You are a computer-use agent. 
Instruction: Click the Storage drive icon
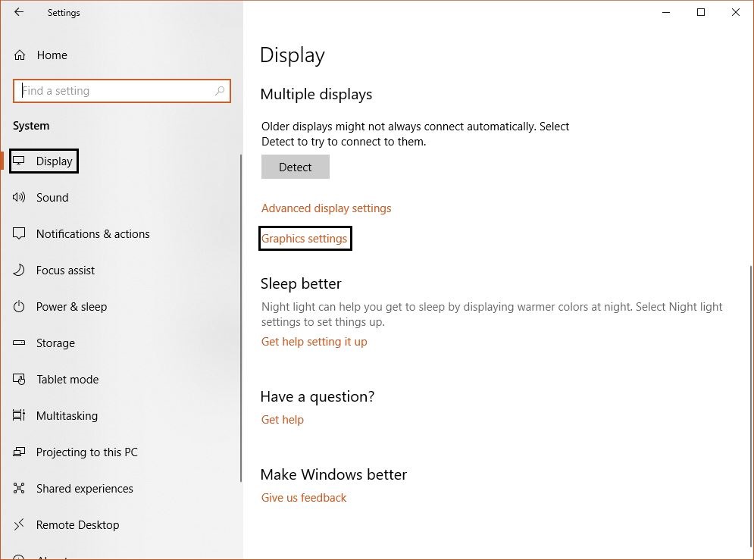pos(19,343)
